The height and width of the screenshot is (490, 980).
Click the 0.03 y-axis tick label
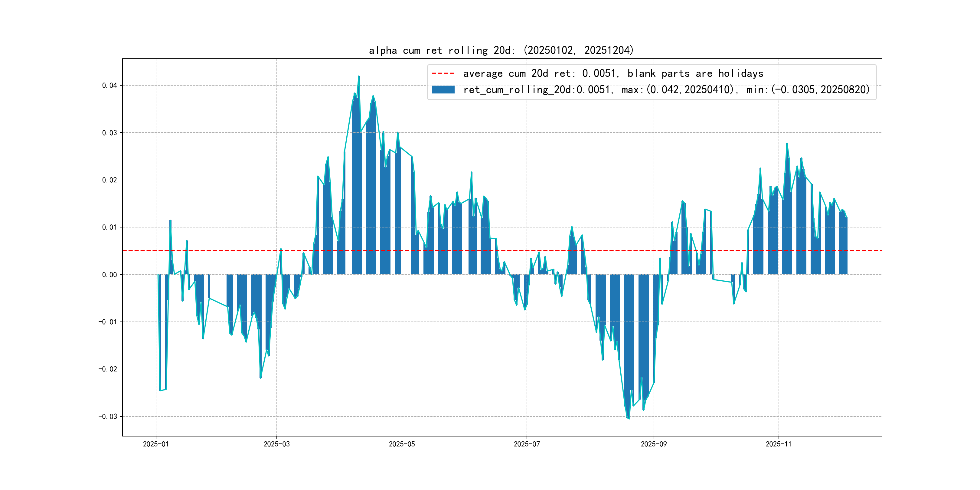click(109, 133)
